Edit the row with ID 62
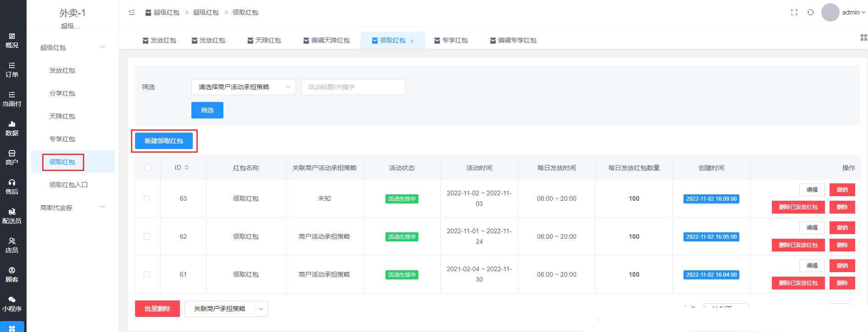The image size is (868, 332). 812,228
